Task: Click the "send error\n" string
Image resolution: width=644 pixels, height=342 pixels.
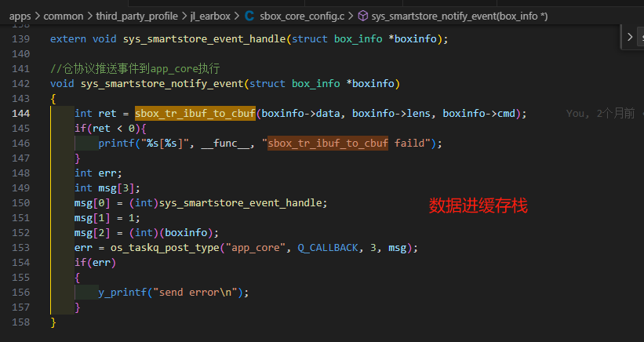Action: [195, 293]
